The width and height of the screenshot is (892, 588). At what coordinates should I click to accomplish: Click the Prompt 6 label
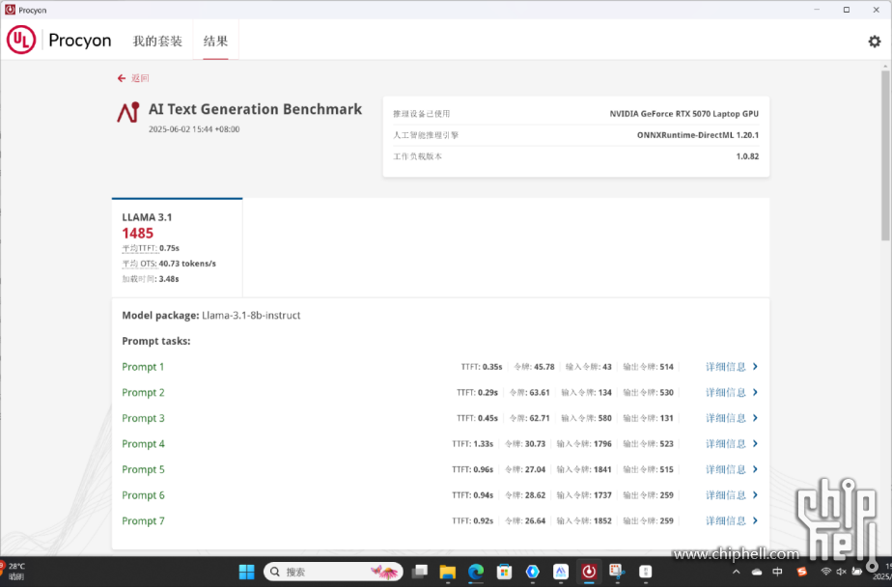click(143, 495)
